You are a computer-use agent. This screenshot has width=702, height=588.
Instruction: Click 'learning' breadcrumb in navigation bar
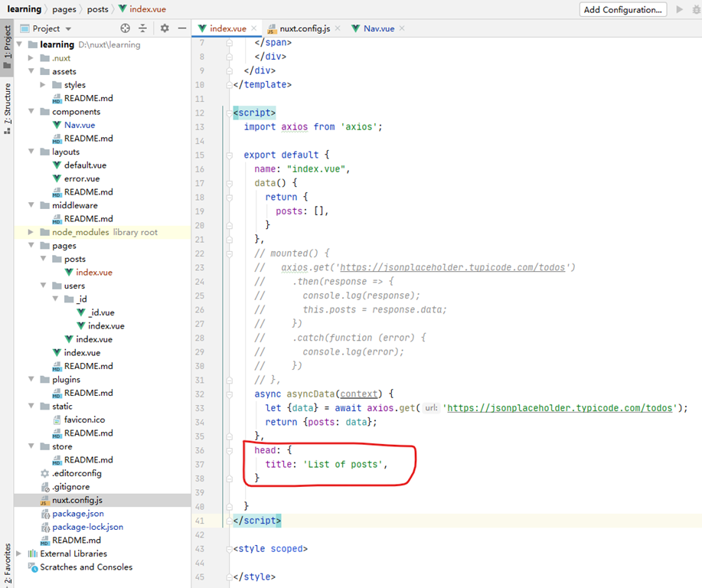tap(24, 9)
